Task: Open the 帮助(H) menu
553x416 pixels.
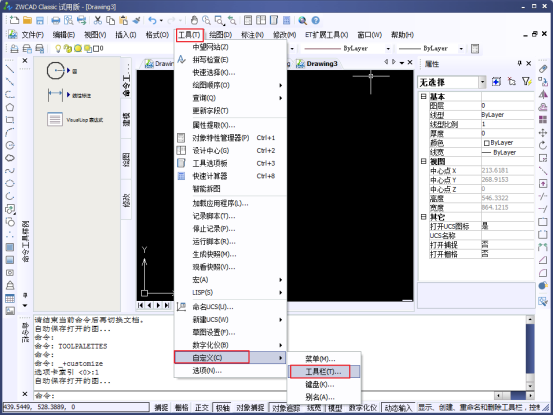Action: (402, 35)
